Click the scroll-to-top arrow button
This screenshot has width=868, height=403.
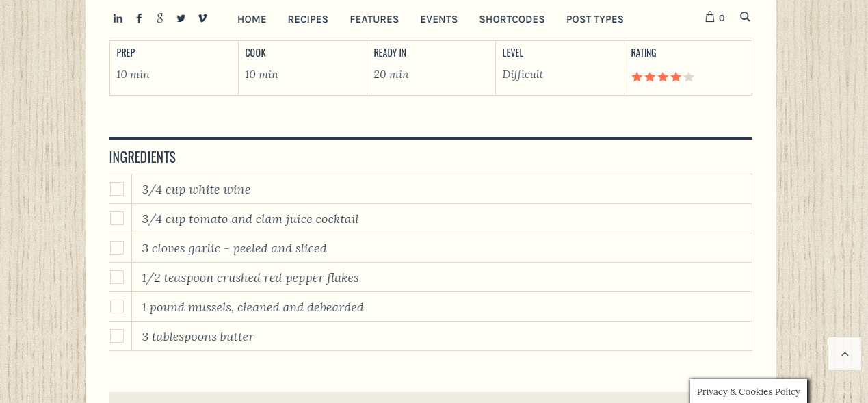coord(845,354)
